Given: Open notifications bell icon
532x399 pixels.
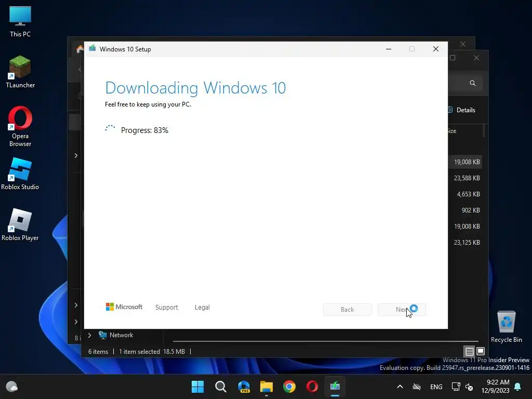Looking at the screenshot, I should (x=518, y=387).
